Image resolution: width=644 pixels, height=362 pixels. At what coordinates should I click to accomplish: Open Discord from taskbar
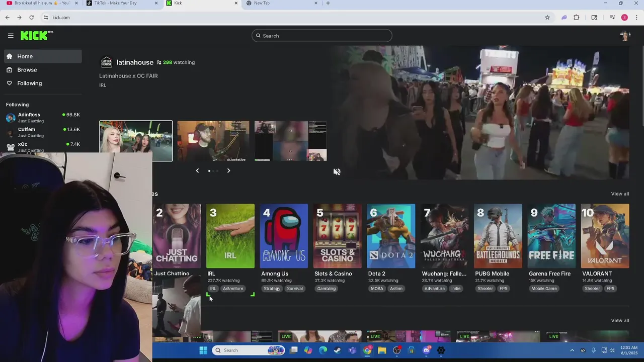pyautogui.click(x=426, y=350)
